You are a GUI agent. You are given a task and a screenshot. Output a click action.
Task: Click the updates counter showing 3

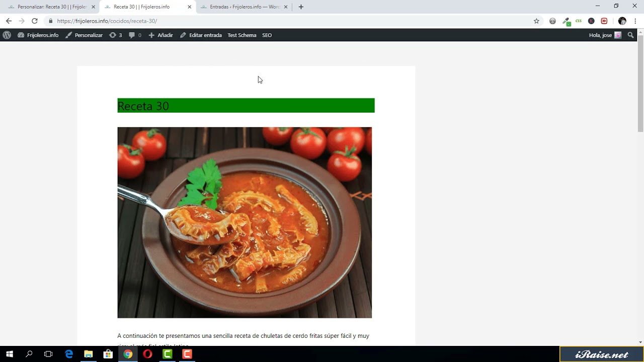coord(115,35)
